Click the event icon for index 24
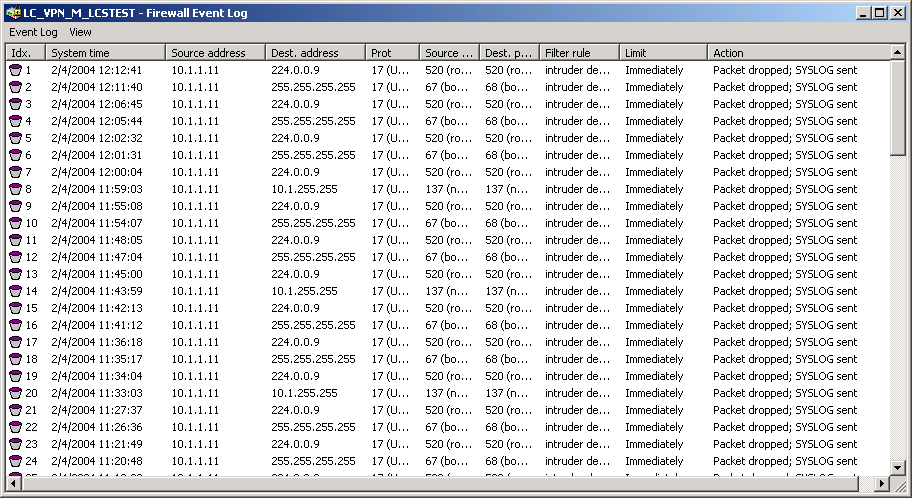Screen dimensions: 912x498 (15, 462)
